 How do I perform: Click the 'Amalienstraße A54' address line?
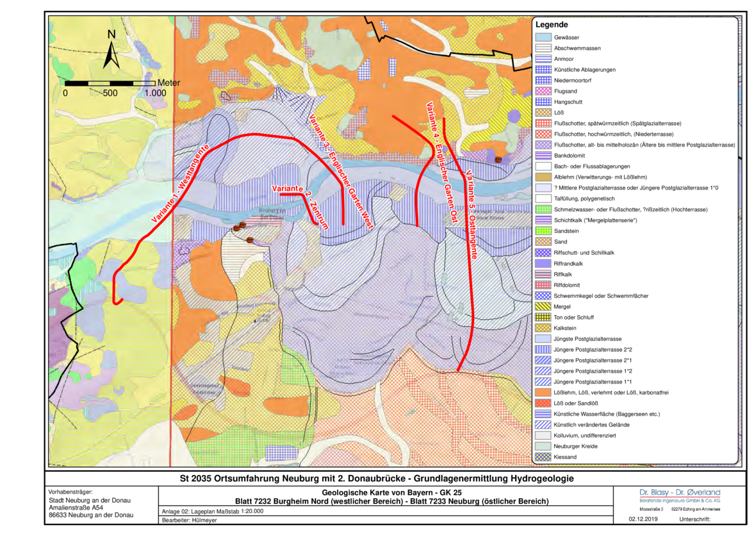click(x=76, y=508)
